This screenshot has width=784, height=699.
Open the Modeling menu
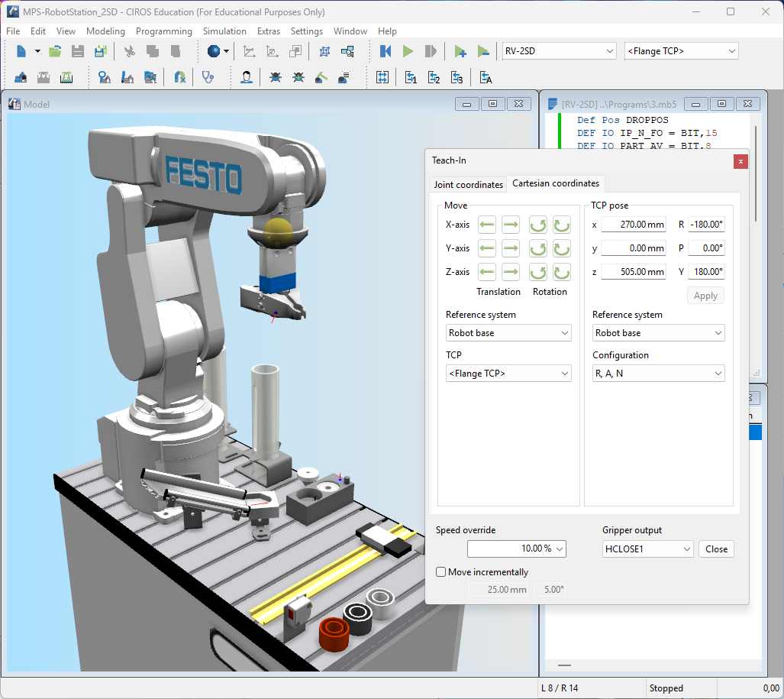click(x=105, y=31)
